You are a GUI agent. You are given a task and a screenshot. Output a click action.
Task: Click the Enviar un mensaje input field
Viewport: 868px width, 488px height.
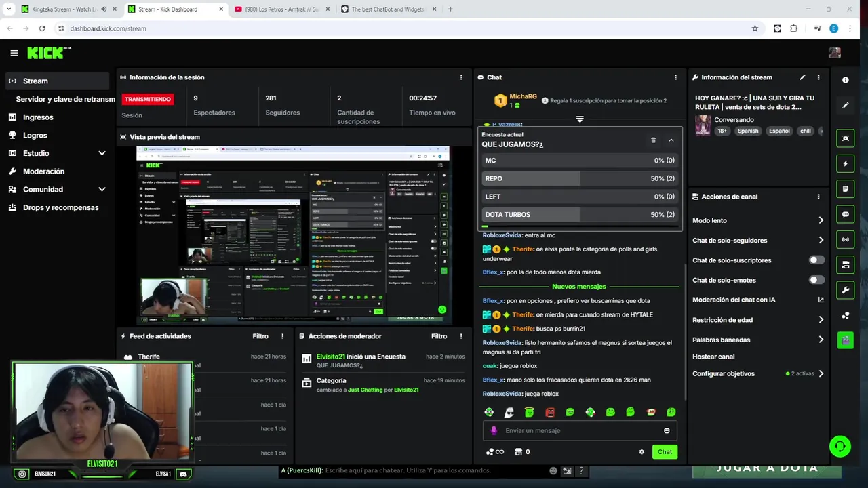pos(580,430)
